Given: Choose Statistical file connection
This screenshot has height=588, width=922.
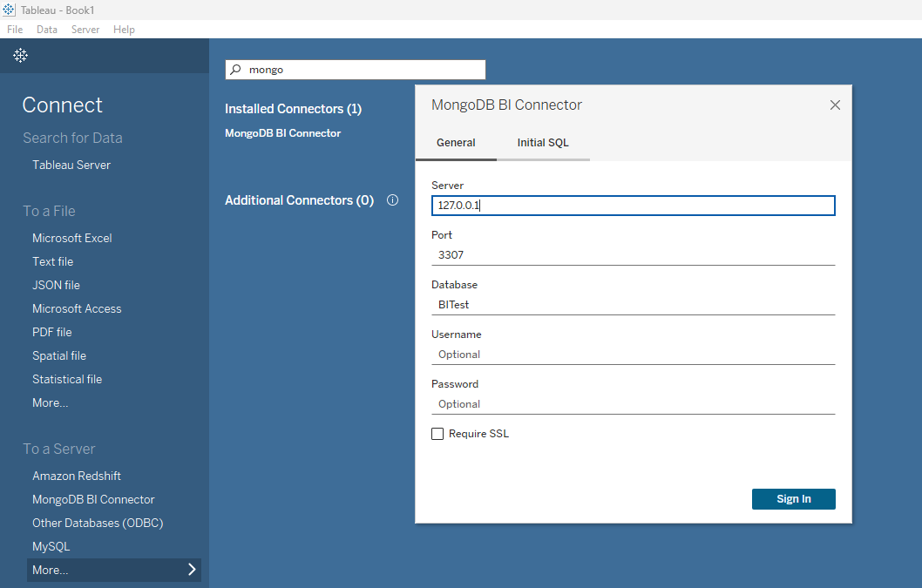Looking at the screenshot, I should click(67, 379).
